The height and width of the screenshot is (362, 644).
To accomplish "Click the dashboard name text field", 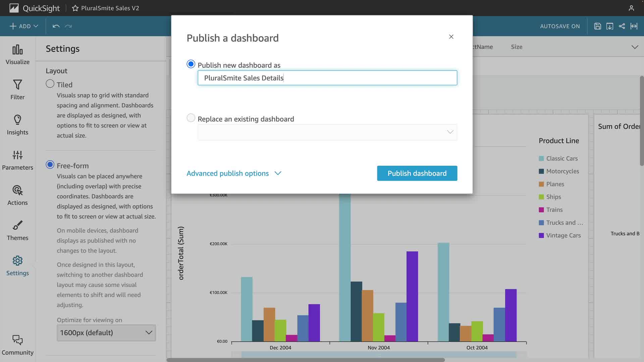I will point(327,78).
